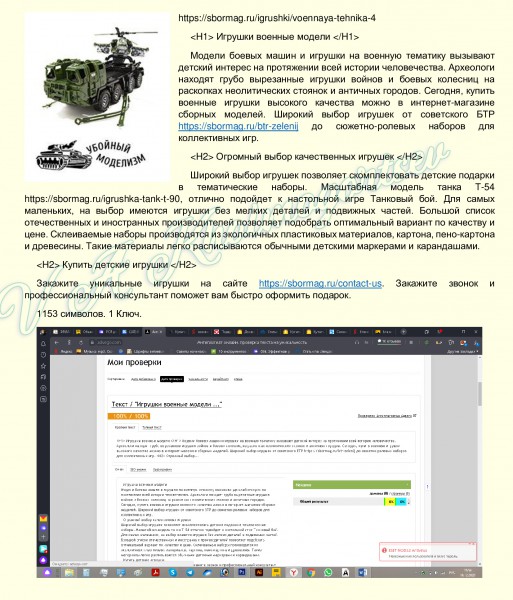The image size is (513, 600).
Task: Open notifications bell in browser sidebar
Action: click(x=43, y=344)
